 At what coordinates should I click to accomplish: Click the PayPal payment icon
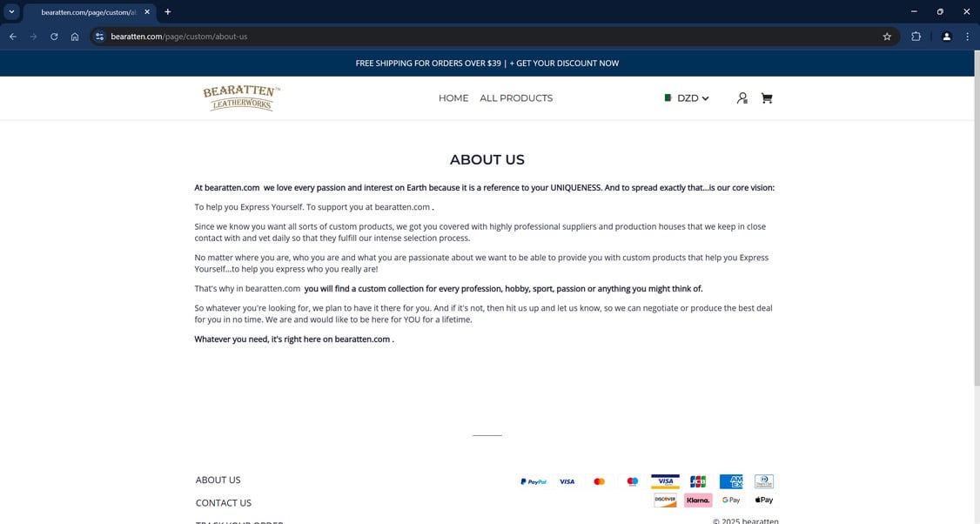[x=534, y=481]
